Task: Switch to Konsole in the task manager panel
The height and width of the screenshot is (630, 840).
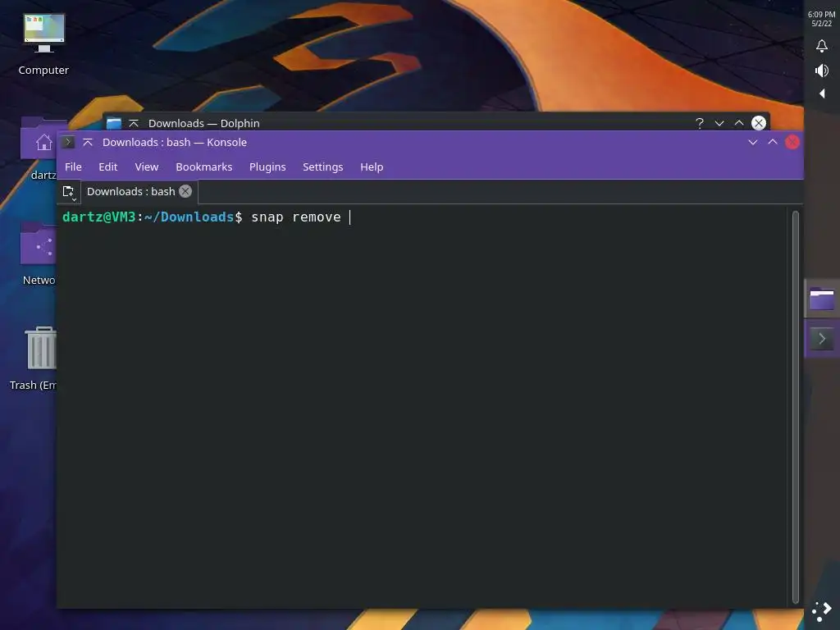Action: pos(822,339)
